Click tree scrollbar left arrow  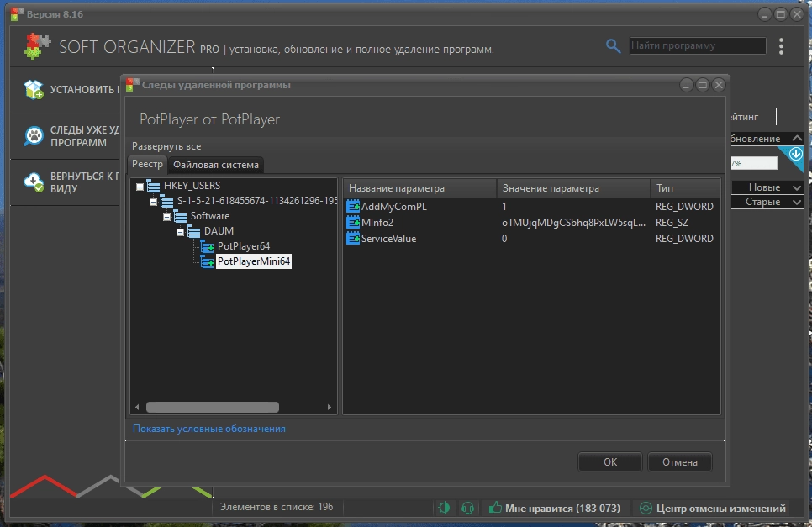tap(137, 408)
